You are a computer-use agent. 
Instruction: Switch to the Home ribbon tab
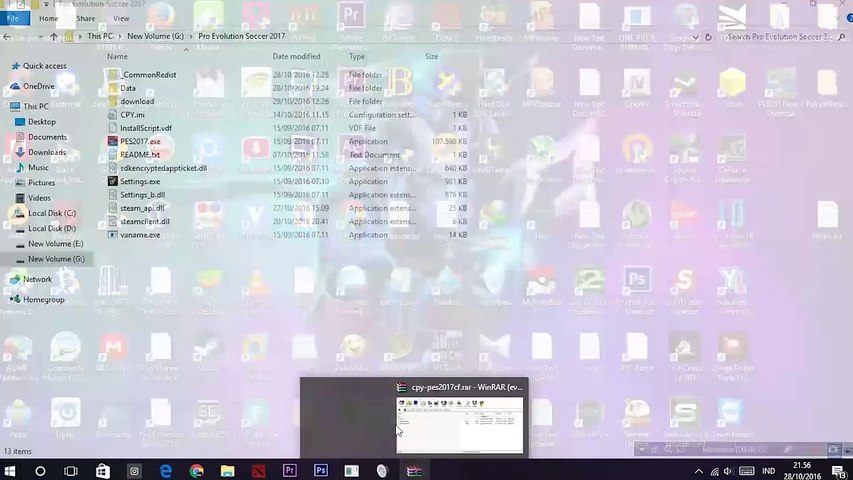pos(48,18)
